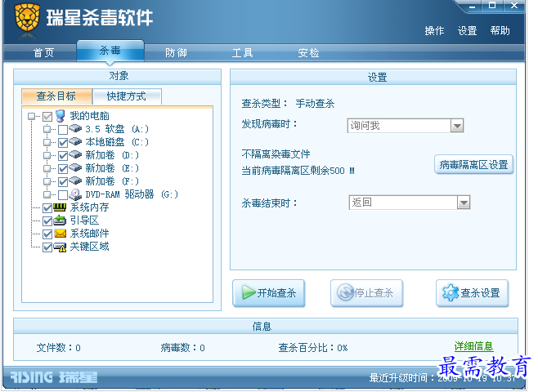Screen dimensions: 538x392
Task: Uncheck the 新加卷 (E:) checkbox
Action: [63, 169]
